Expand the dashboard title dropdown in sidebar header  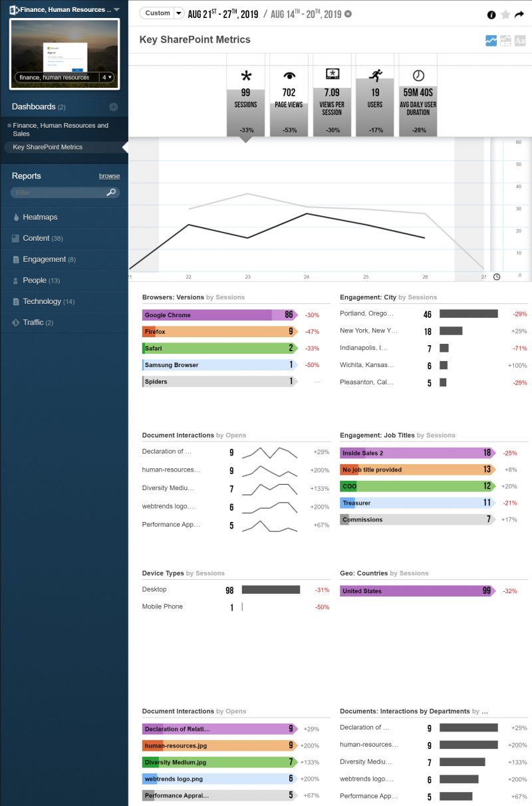pos(116,9)
